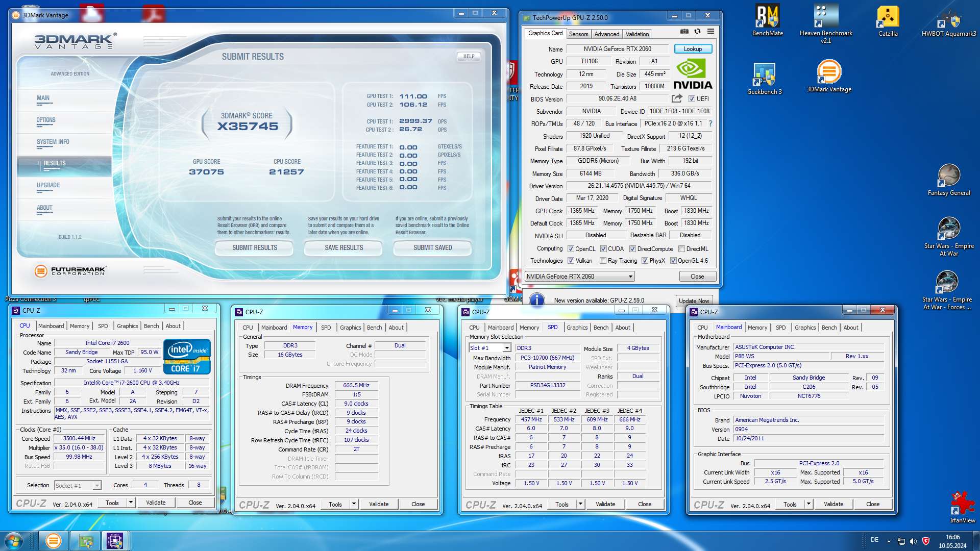980x551 pixels.
Task: Switch to the Sensors tab in GPU-Z
Action: (578, 34)
